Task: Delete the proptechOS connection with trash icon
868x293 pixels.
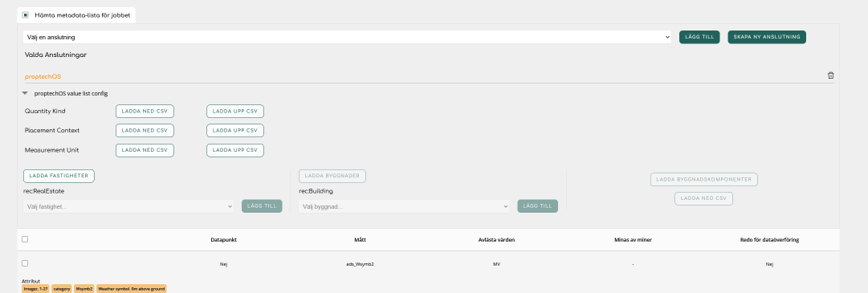Action: pos(830,76)
